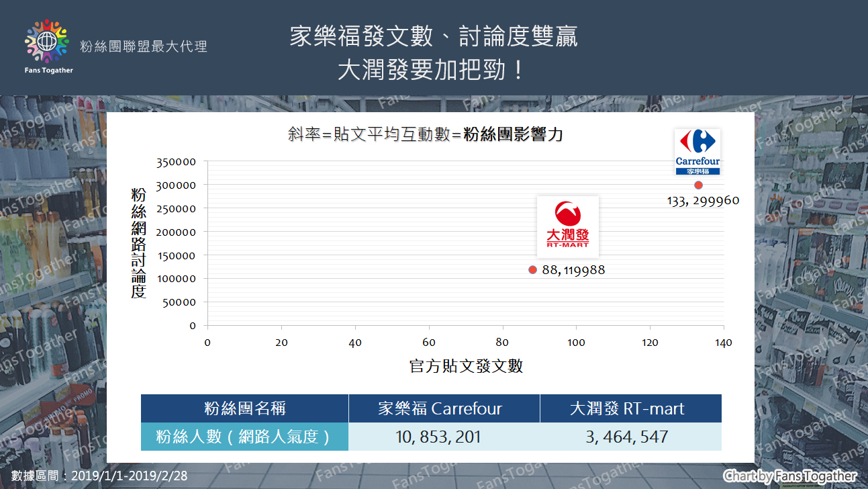Select the red data point for Carrefour
Image resolution: width=868 pixels, height=489 pixels.
coord(698,185)
